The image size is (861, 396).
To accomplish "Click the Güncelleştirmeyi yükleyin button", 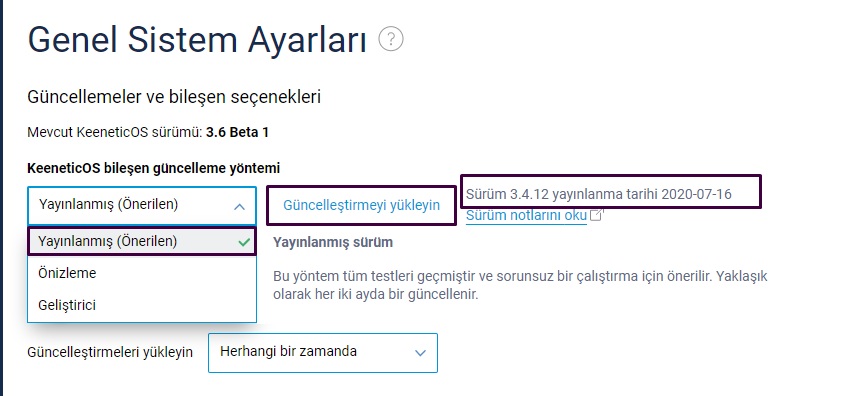I will 361,205.
